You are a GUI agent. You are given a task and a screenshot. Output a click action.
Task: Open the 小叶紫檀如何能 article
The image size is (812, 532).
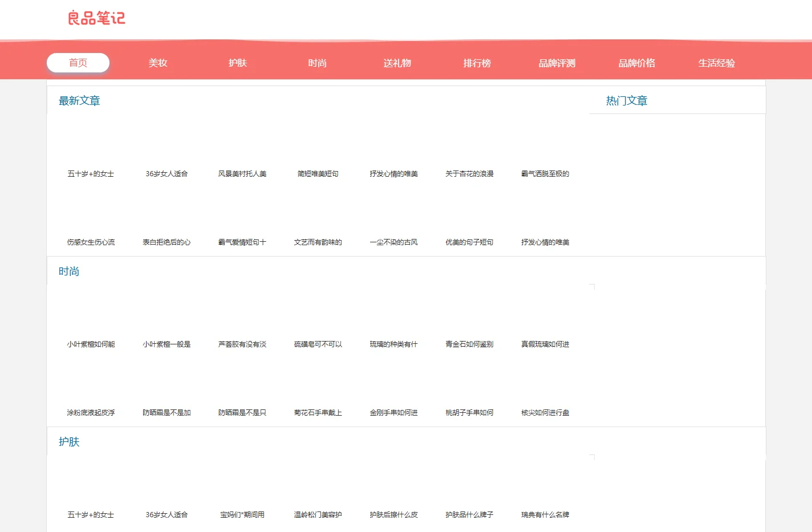(x=91, y=344)
